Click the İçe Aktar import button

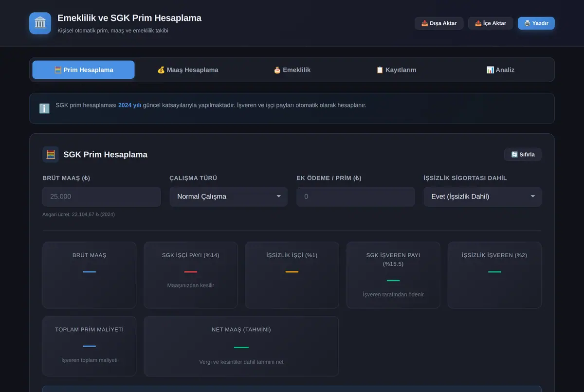click(x=491, y=23)
